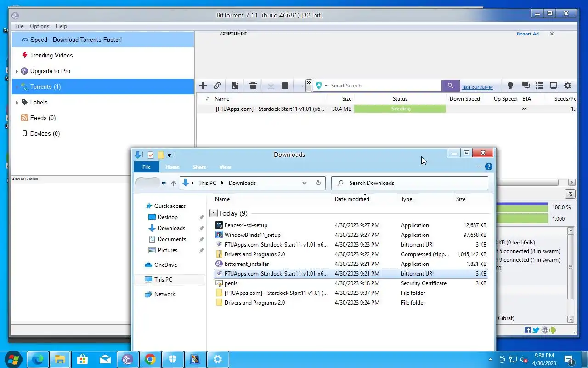Expand Upgrade to Pro tree arrow
588x368 pixels.
(17, 71)
